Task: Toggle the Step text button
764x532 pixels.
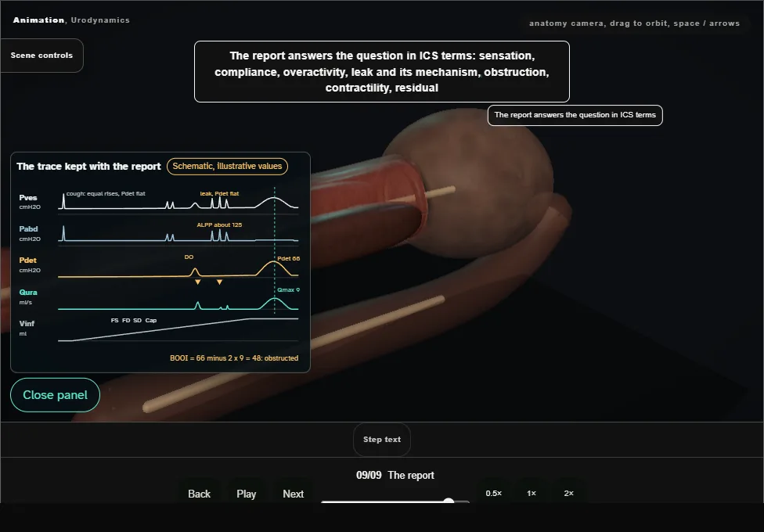Action: (x=382, y=440)
